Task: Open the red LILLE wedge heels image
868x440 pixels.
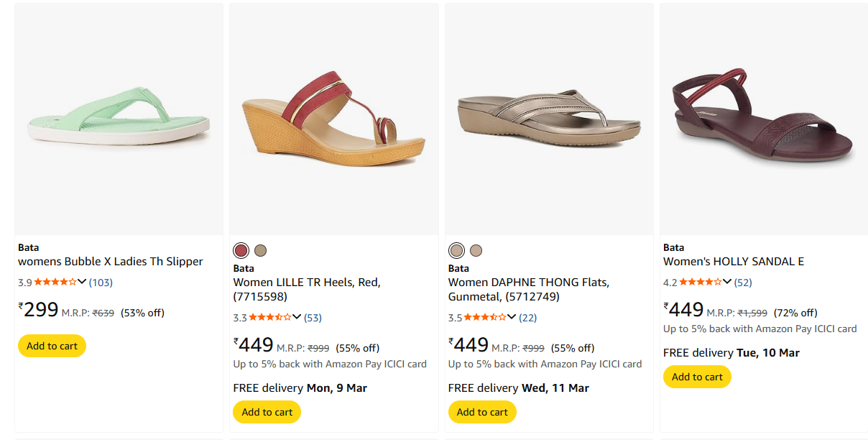Action: click(x=333, y=119)
